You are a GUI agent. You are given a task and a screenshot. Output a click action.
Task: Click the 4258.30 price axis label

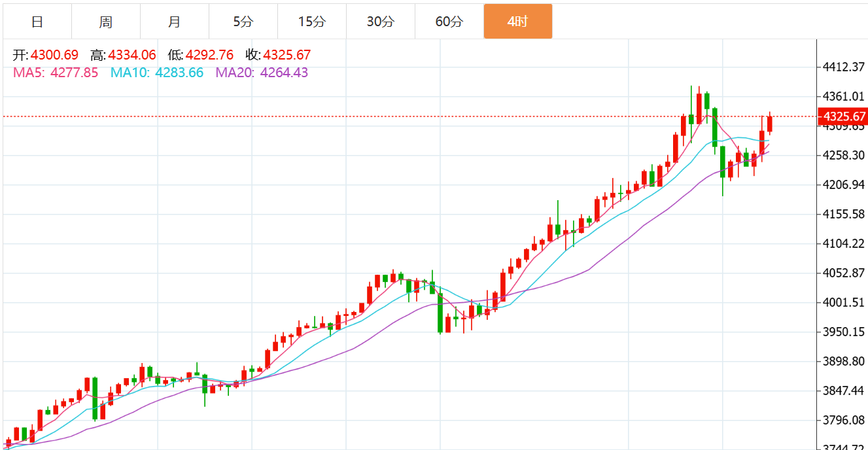coord(844,156)
